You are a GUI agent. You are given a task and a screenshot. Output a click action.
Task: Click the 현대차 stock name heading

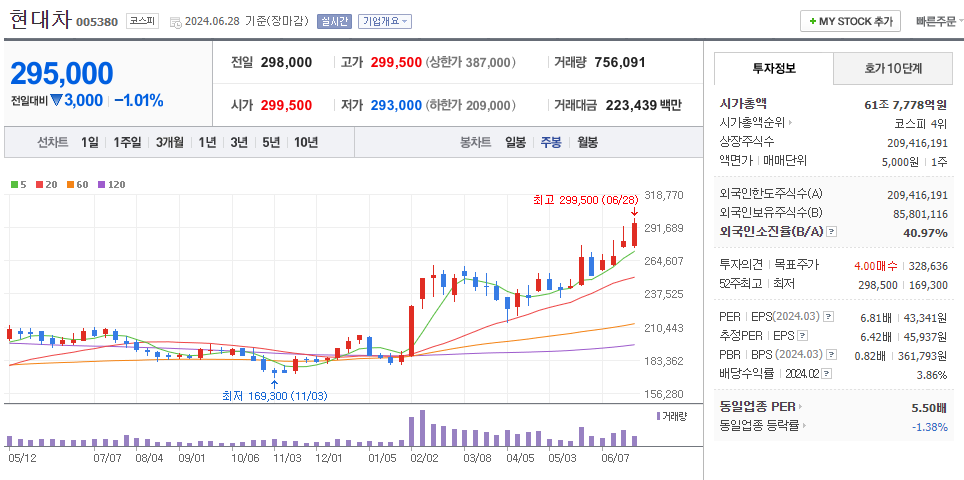41,19
